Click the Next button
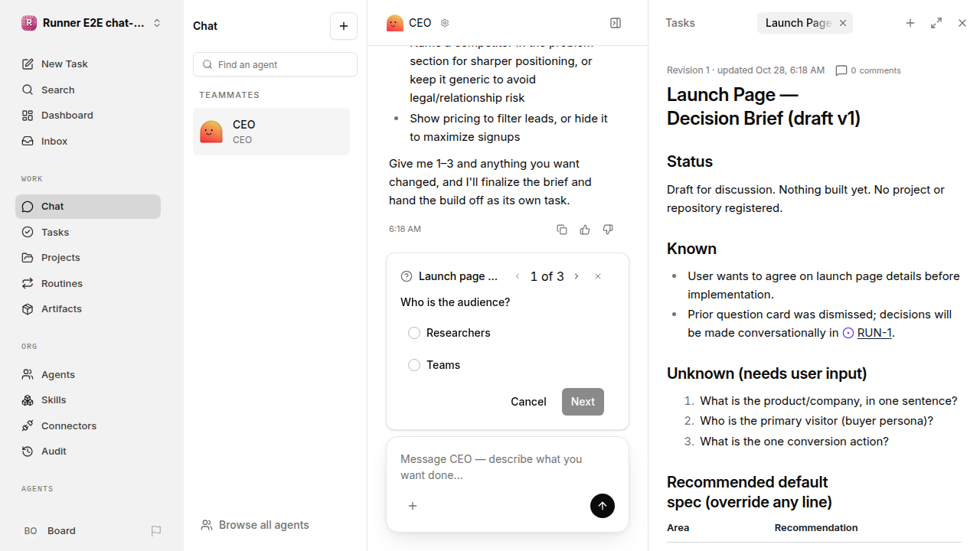 click(583, 402)
